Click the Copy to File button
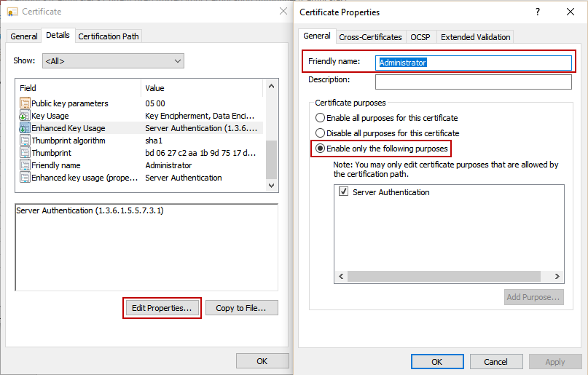 pyautogui.click(x=241, y=308)
